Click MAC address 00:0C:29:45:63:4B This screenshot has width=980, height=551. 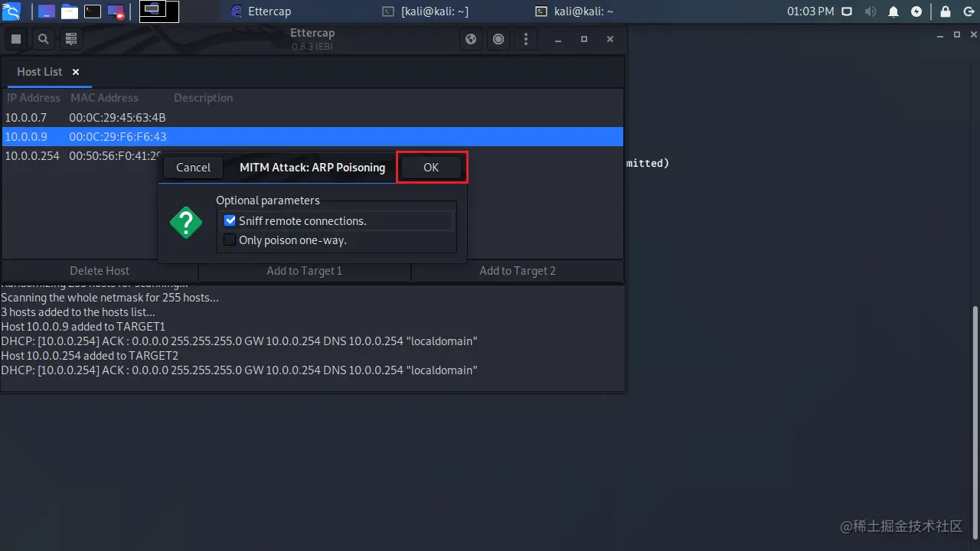[x=117, y=118]
